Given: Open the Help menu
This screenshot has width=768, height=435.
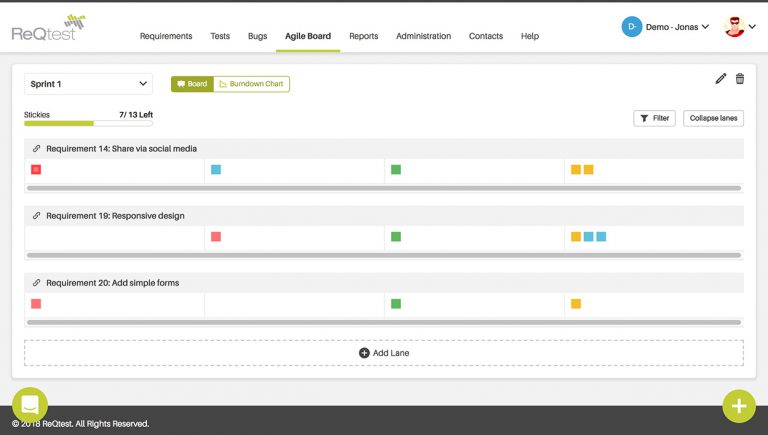Looking at the screenshot, I should point(530,36).
